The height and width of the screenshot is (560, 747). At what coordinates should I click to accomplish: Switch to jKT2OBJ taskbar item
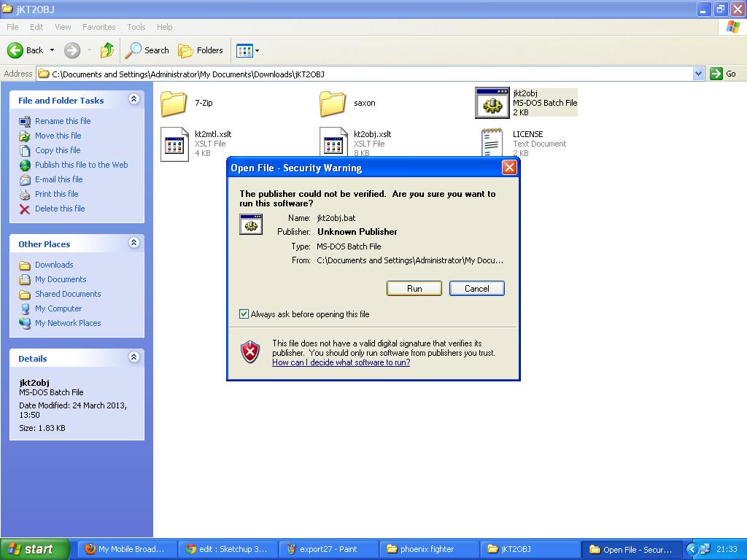(x=531, y=549)
